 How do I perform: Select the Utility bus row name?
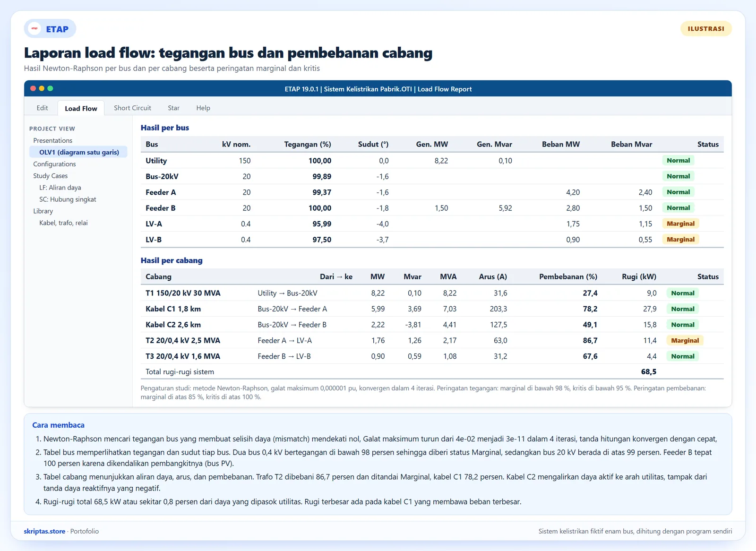(156, 161)
